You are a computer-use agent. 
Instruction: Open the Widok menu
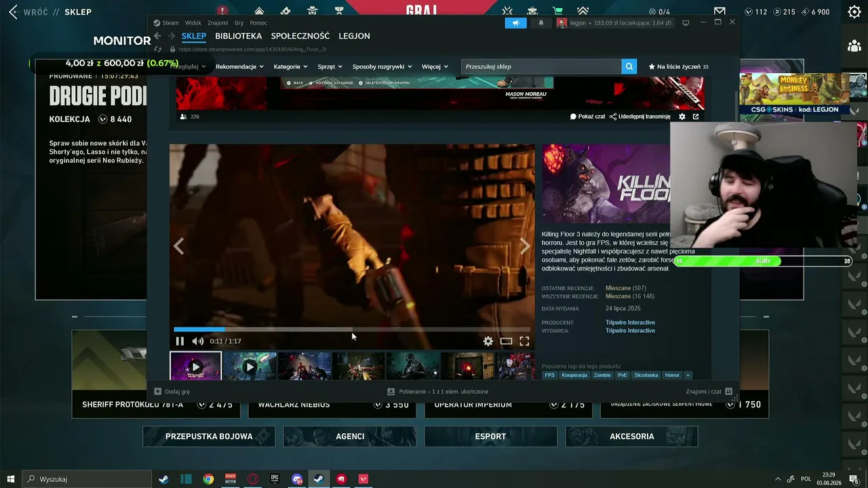(x=193, y=23)
